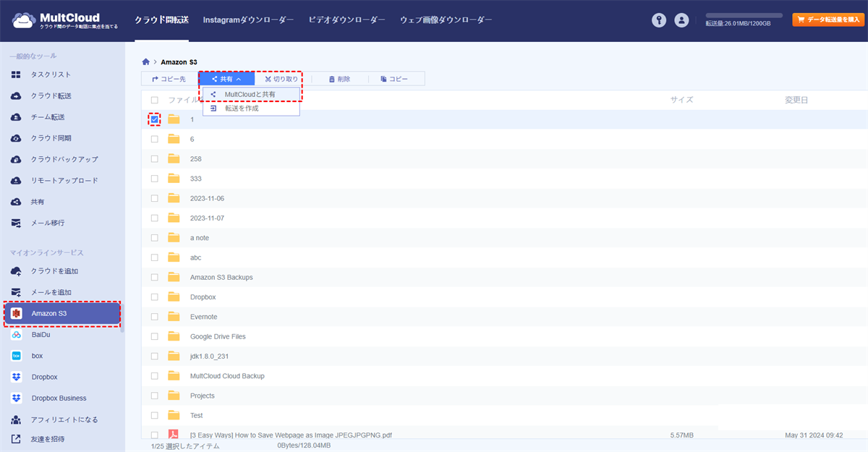Sort by the サイズ column header
The image size is (868, 452).
point(681,100)
